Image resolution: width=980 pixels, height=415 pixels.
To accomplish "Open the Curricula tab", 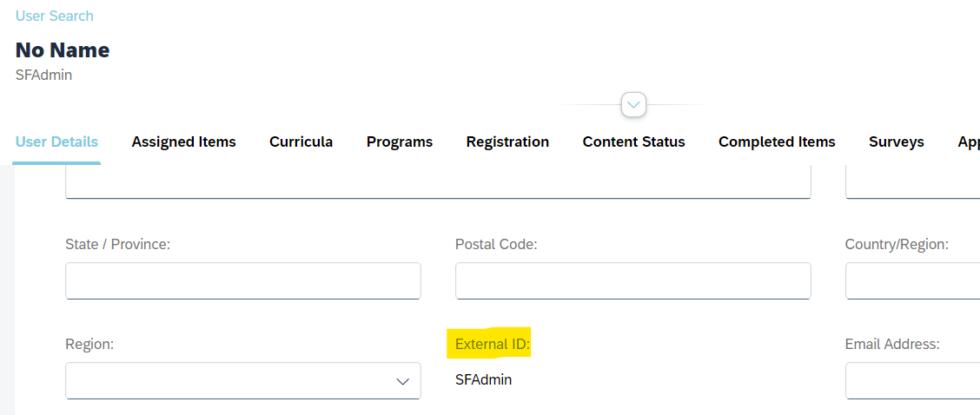I will pyautogui.click(x=301, y=142).
